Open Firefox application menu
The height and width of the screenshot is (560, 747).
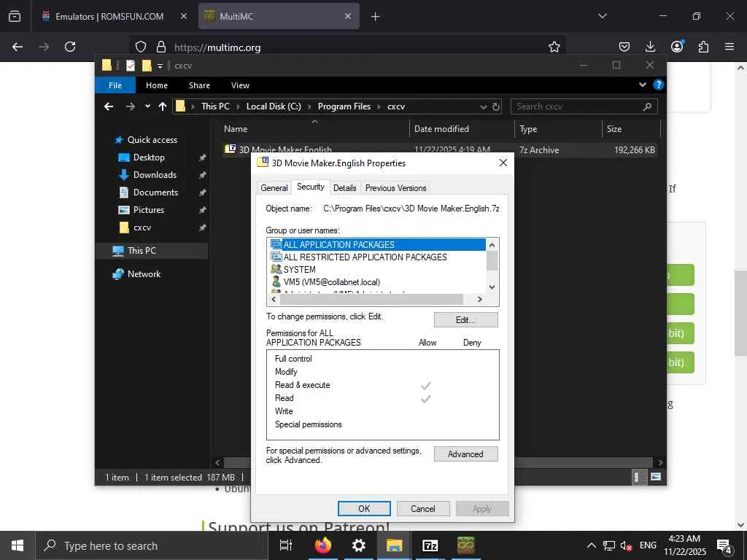(x=729, y=47)
